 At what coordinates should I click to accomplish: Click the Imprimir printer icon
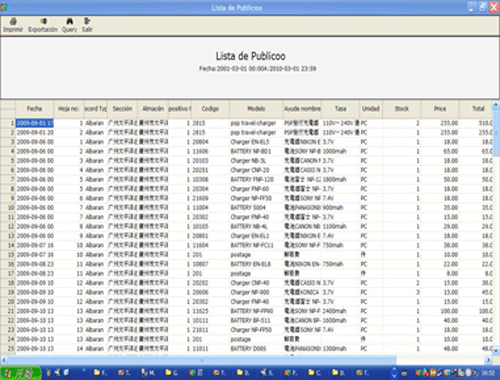click(13, 22)
